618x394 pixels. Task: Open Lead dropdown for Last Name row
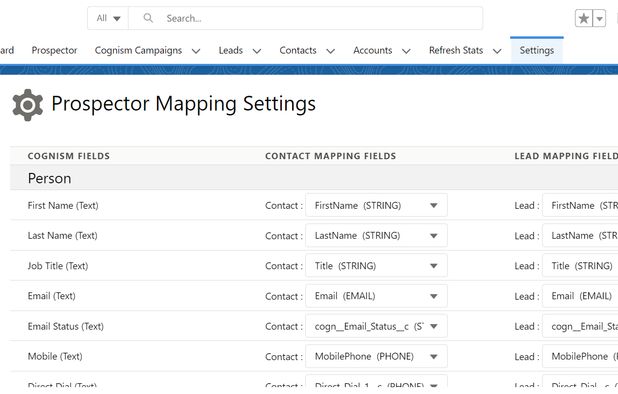coord(580,236)
